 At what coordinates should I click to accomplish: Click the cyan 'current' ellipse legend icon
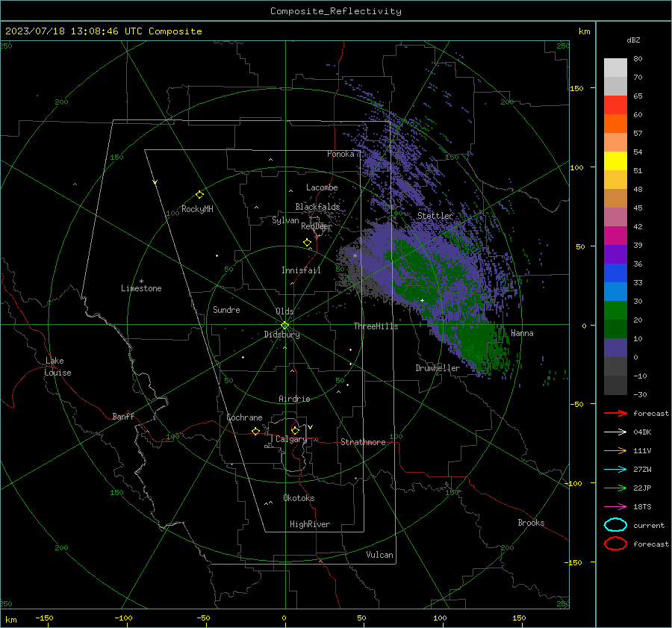pyautogui.click(x=615, y=525)
